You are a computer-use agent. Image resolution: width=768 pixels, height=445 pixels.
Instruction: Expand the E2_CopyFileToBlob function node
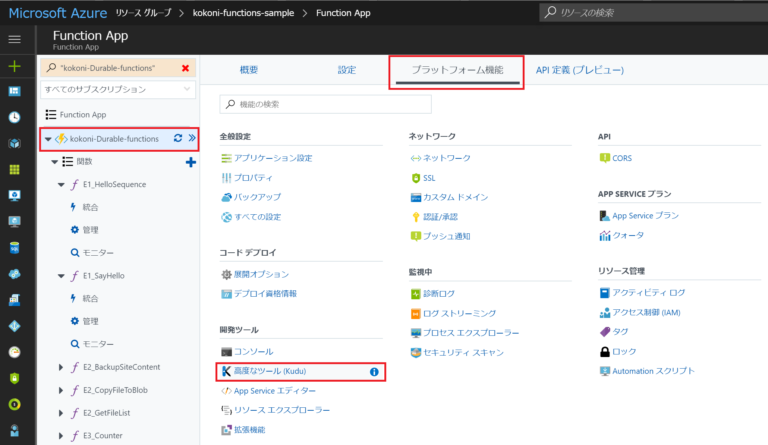click(61, 390)
